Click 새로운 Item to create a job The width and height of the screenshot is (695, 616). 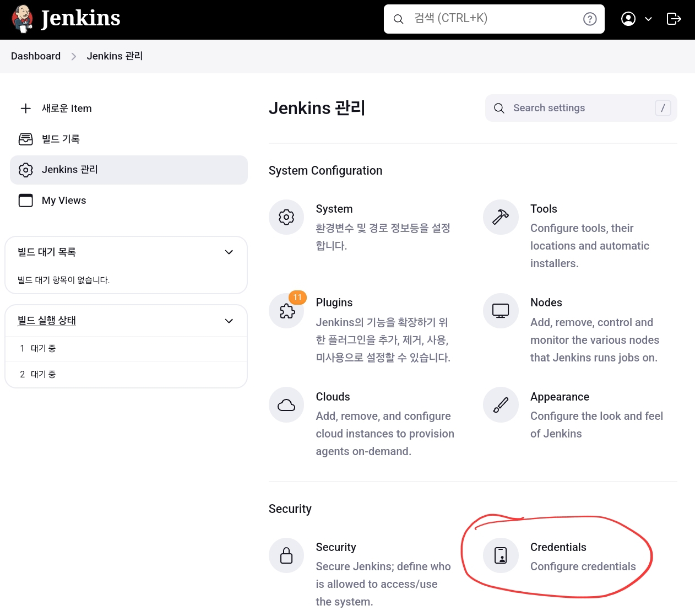coord(67,108)
